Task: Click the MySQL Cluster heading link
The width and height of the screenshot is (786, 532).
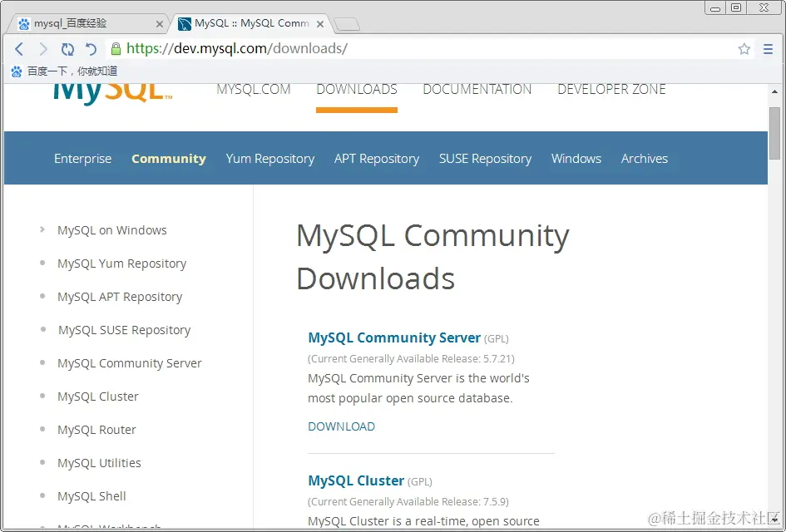Action: 356,480
